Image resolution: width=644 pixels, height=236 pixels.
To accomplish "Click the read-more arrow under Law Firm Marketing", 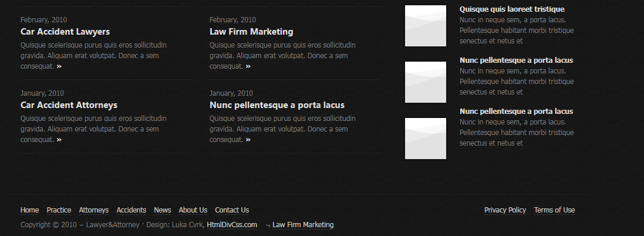I will pyautogui.click(x=248, y=66).
